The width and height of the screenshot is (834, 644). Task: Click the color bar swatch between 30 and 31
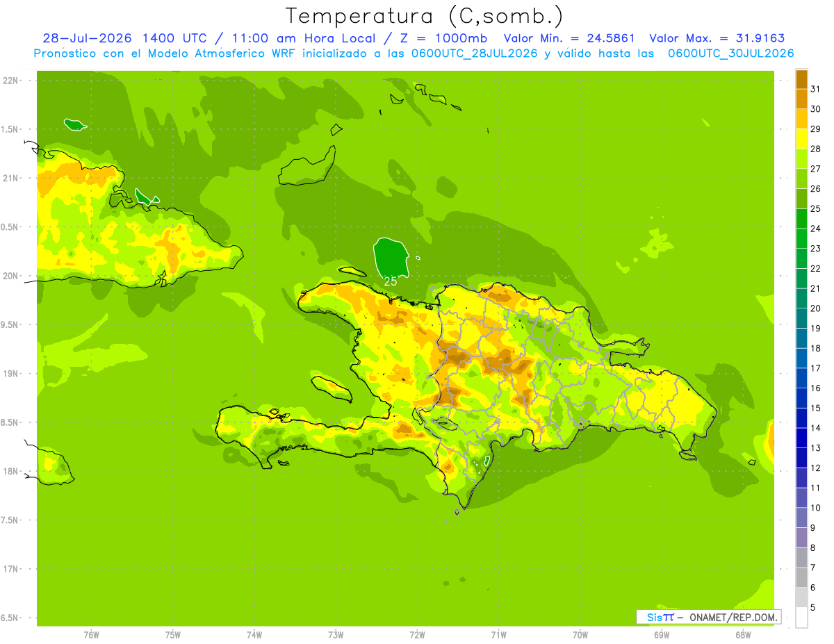coord(801,99)
